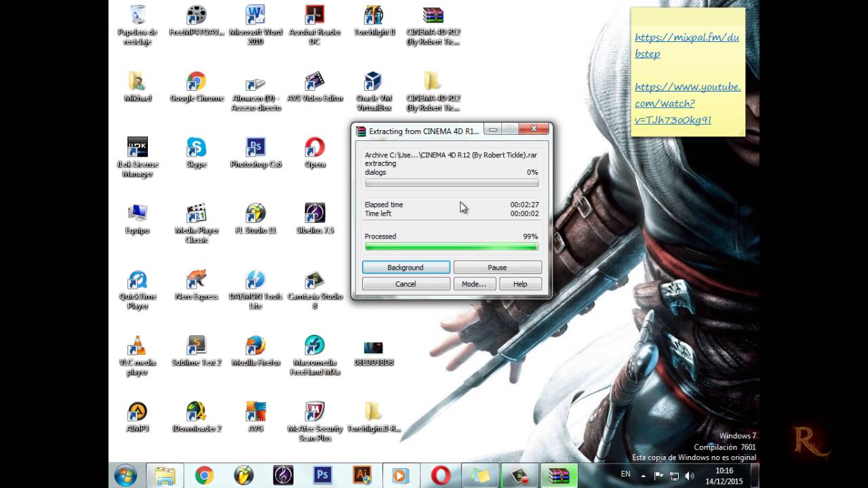Image resolution: width=868 pixels, height=488 pixels.
Task: Open JDownloader 2 shortcut
Action: click(197, 418)
